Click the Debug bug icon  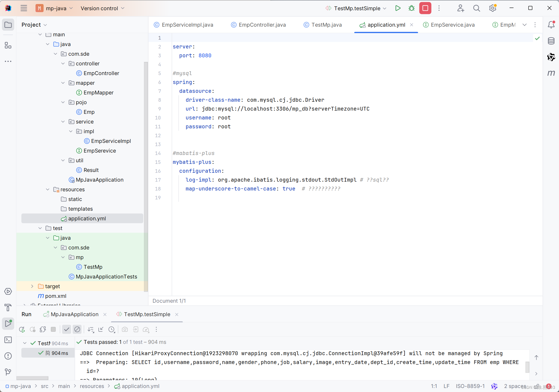[x=411, y=8]
